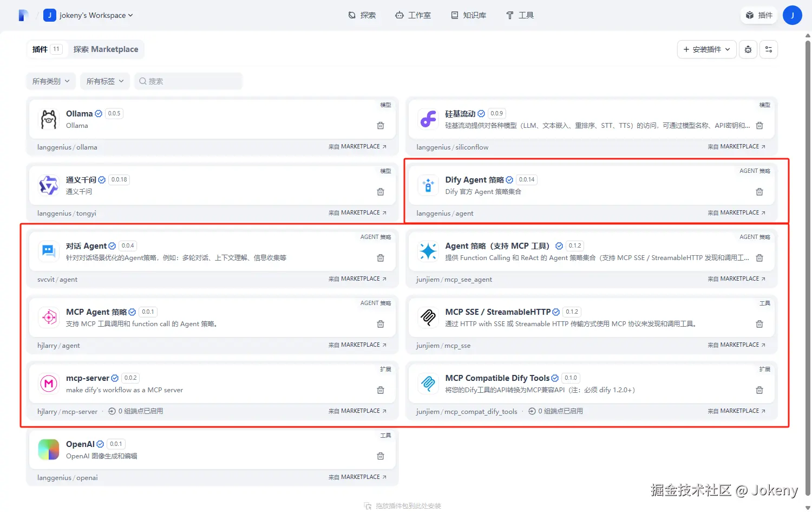This screenshot has width=812, height=512.
Task: Delete the 通义千问 plugin via trash icon
Action: (381, 192)
